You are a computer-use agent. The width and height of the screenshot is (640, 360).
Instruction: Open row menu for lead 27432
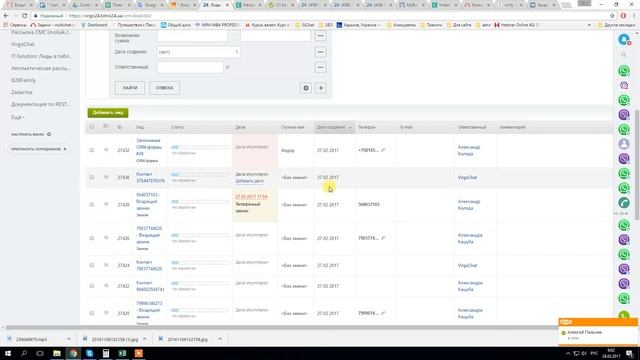click(x=106, y=150)
